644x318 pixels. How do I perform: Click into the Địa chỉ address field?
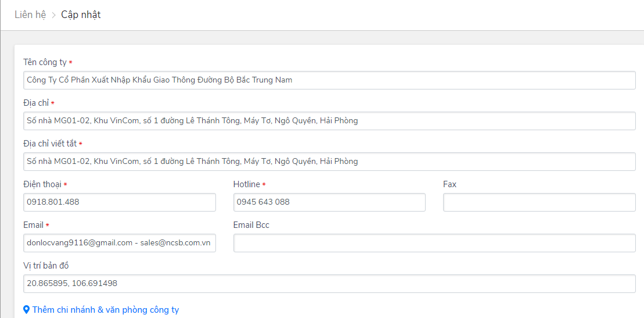click(329, 121)
